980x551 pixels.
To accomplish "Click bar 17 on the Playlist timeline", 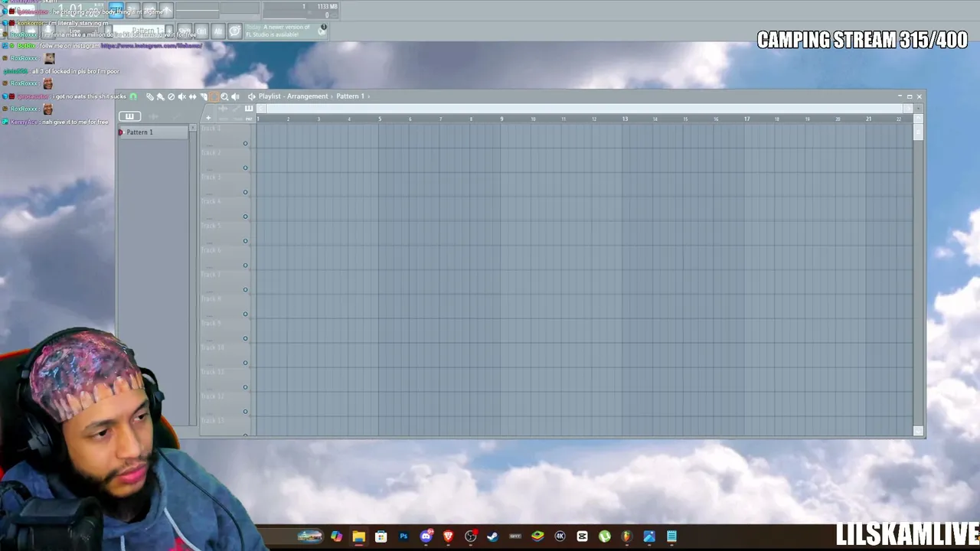I will pyautogui.click(x=746, y=119).
